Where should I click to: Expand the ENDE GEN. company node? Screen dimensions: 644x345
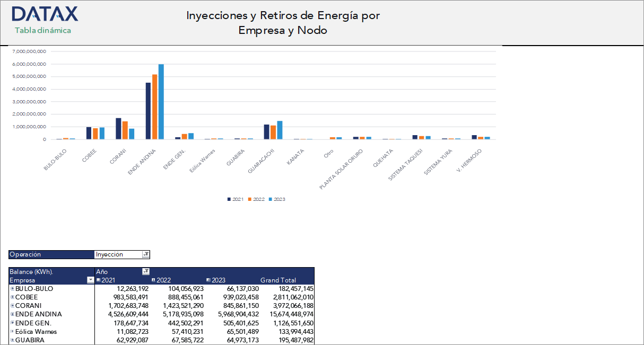tap(13, 323)
